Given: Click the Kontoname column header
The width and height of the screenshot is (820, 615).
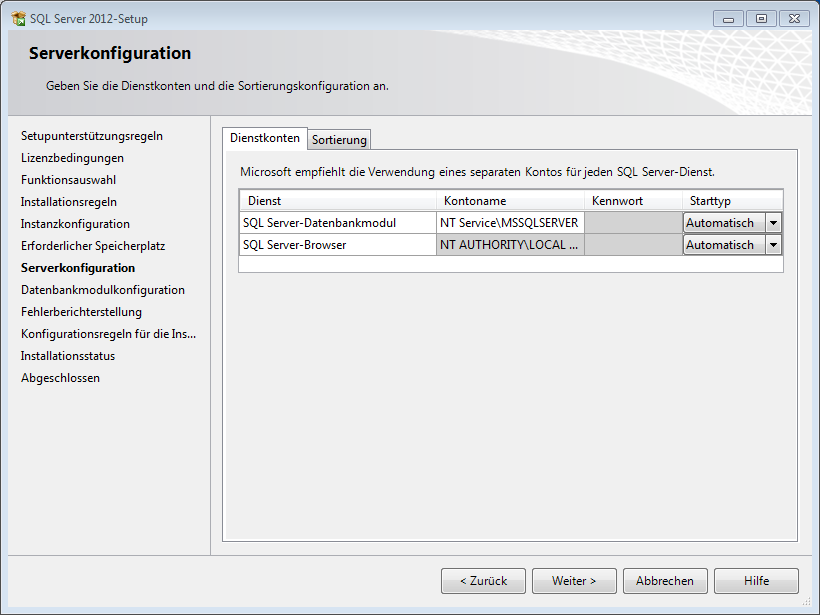Looking at the screenshot, I should pos(510,201).
